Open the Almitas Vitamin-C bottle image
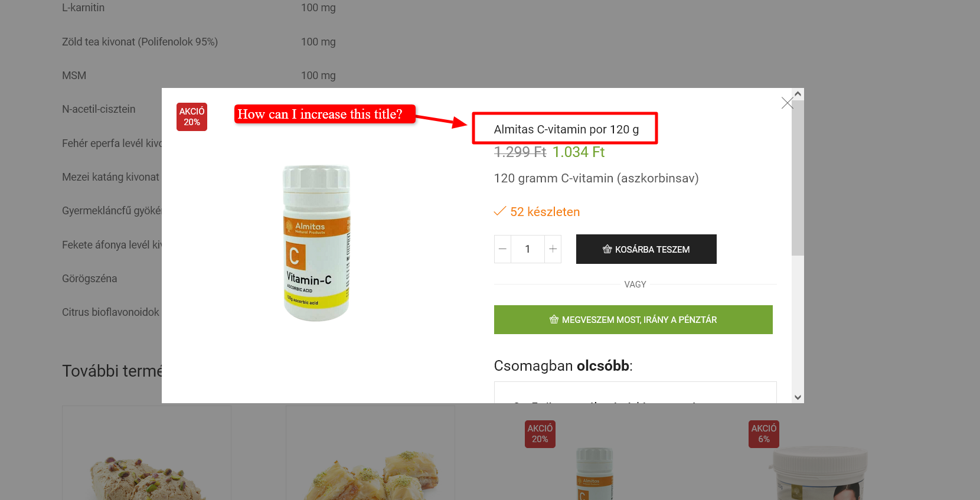The image size is (980, 500). click(316, 243)
